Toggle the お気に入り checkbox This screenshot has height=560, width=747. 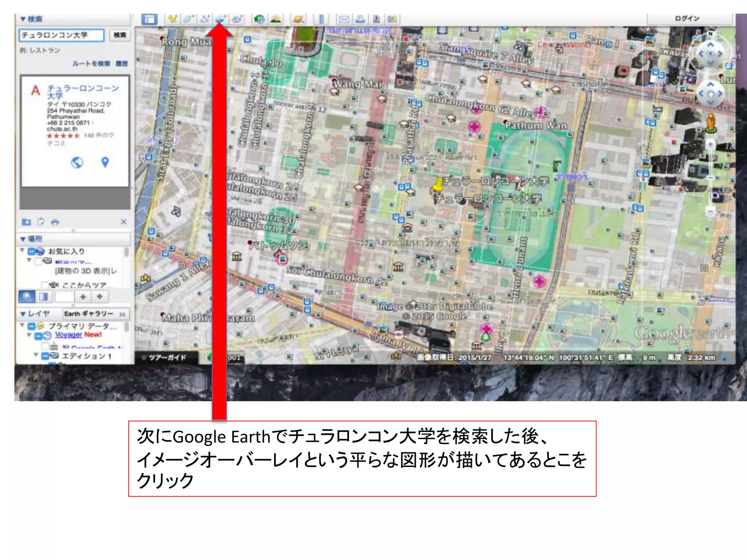[32, 251]
